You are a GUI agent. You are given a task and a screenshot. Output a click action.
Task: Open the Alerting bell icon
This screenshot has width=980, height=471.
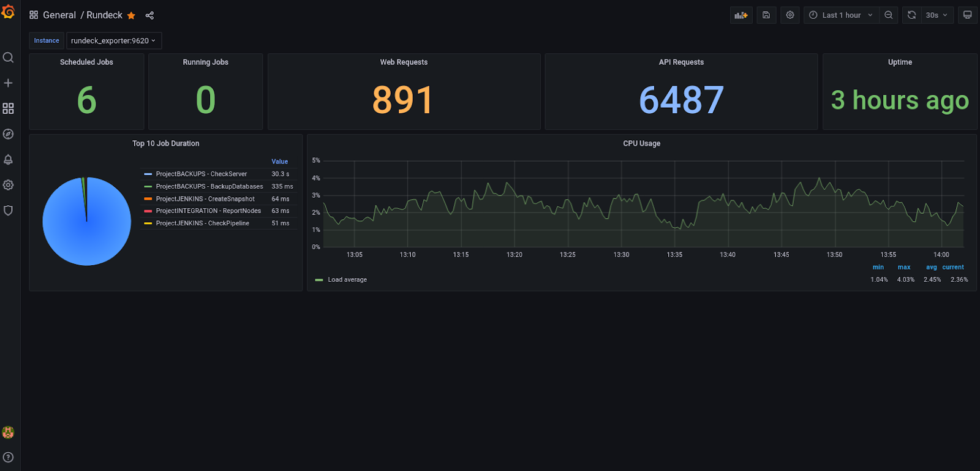8,160
